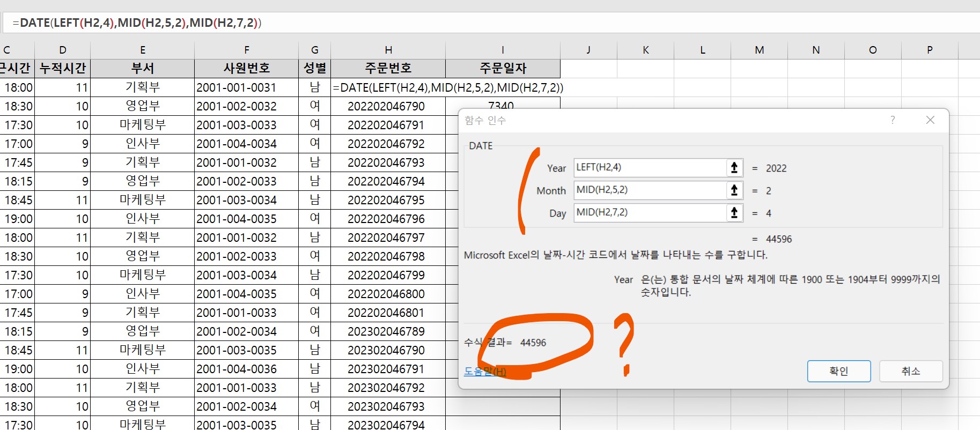This screenshot has width=980, height=430.
Task: Collapse dialog via Year field range selector
Action: pyautogui.click(x=734, y=168)
